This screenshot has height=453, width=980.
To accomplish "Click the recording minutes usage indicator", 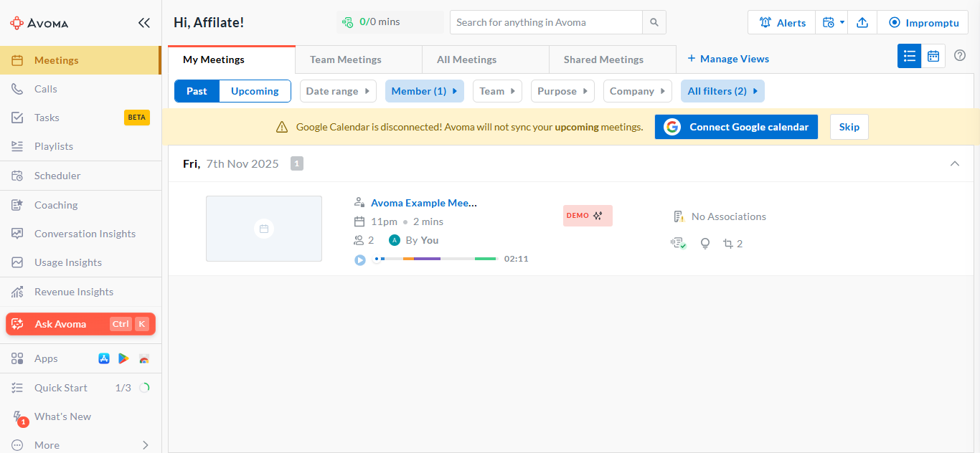I will point(390,22).
